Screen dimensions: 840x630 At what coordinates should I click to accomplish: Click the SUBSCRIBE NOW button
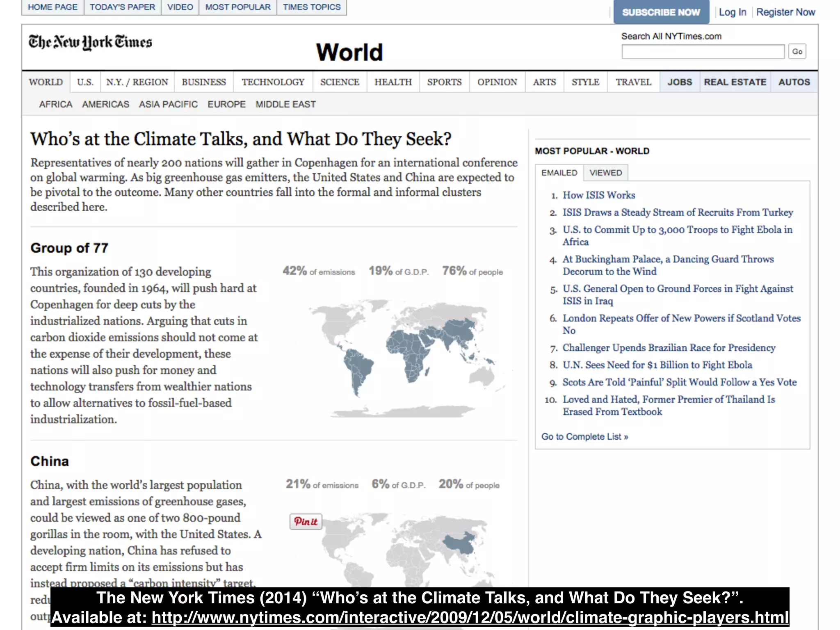tap(661, 12)
